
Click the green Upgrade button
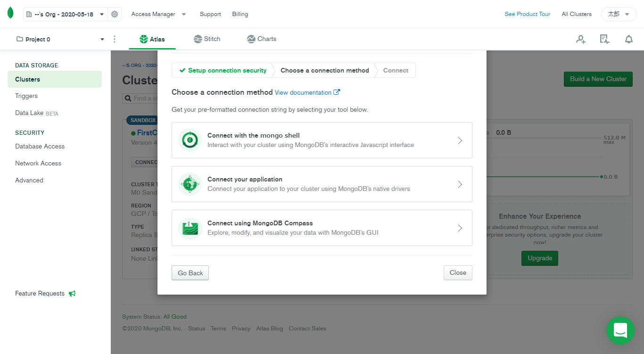[x=540, y=258]
